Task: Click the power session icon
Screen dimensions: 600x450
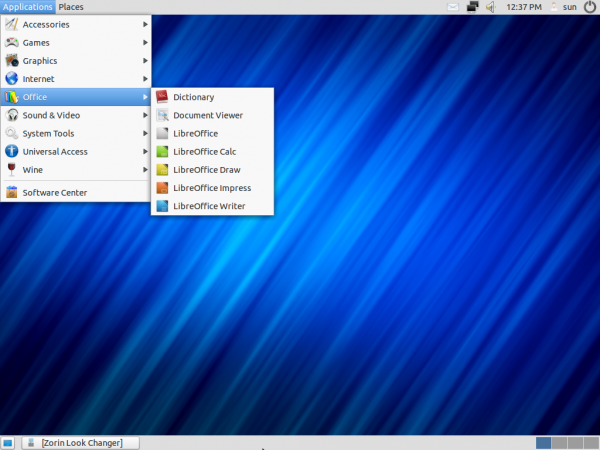Action: pos(590,7)
